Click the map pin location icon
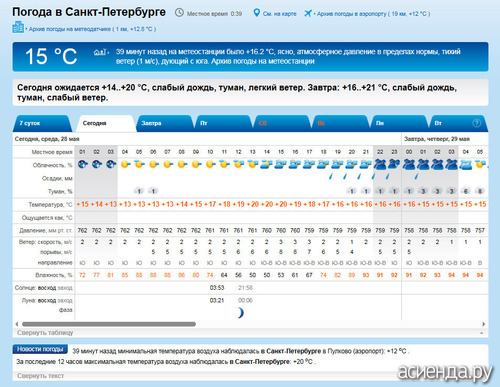 click(x=256, y=13)
